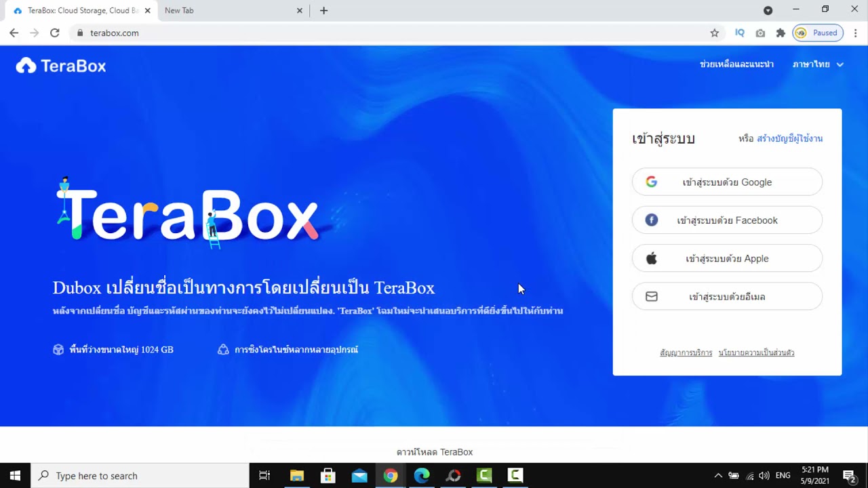Click the IQ extension icon

coord(740,33)
